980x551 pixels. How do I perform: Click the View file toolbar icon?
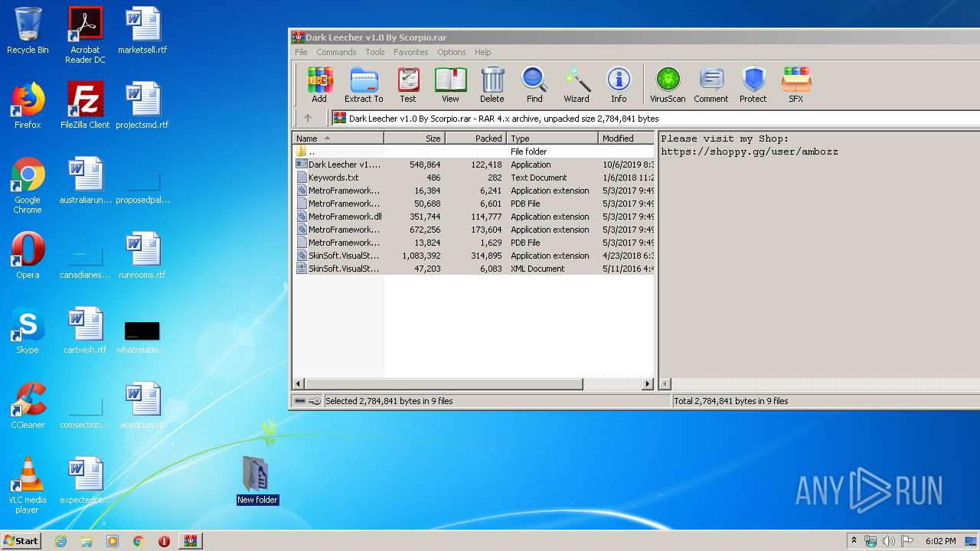point(450,84)
